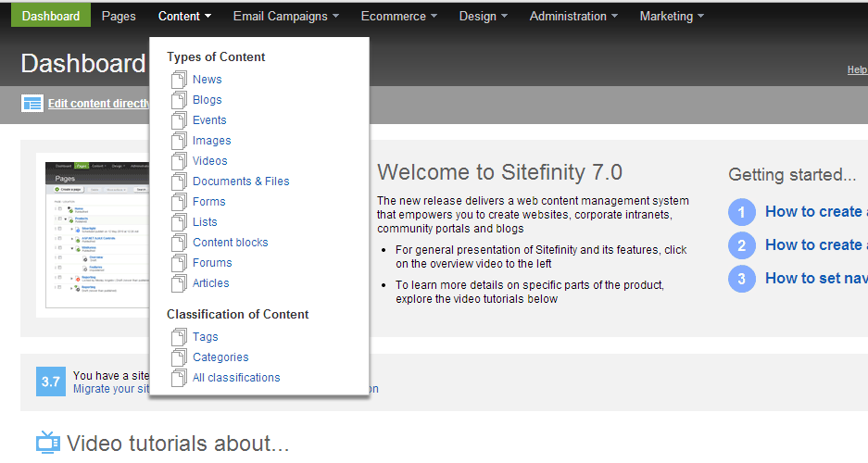Click the page icon beside Tags
The image size is (868, 463).
pos(179,337)
